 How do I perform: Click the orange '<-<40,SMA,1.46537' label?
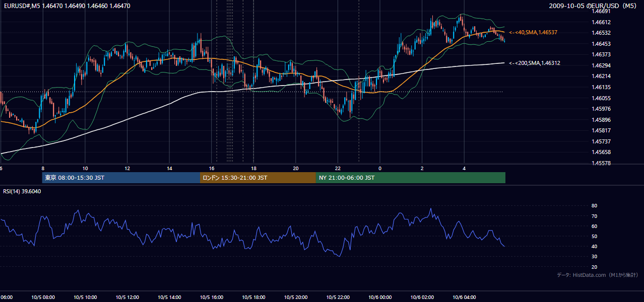pyautogui.click(x=533, y=32)
